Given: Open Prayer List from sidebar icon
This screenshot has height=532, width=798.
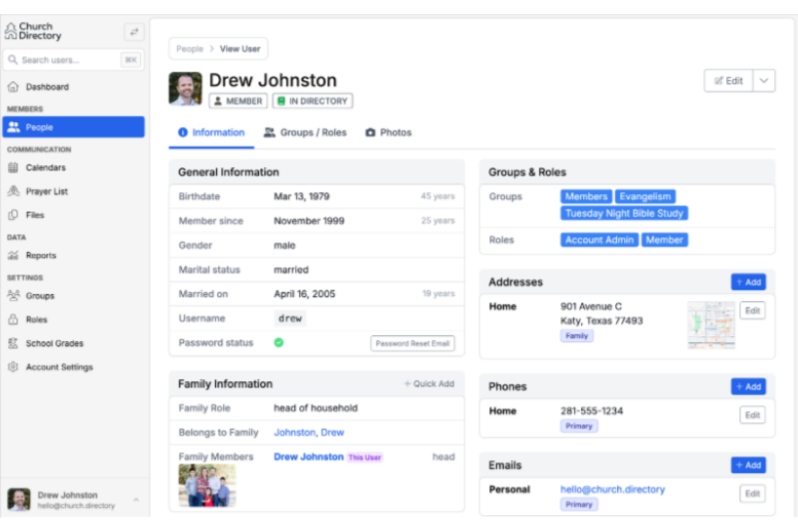Looking at the screenshot, I should pos(13,191).
